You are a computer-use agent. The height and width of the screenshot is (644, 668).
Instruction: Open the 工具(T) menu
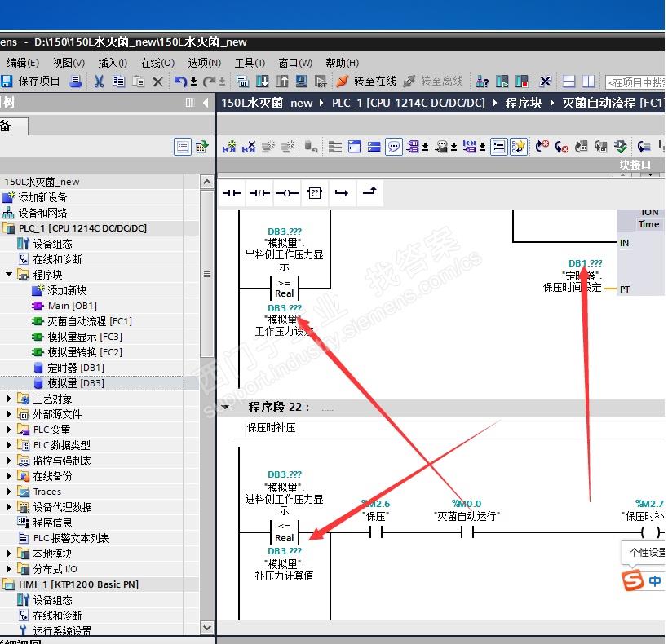tap(250, 63)
